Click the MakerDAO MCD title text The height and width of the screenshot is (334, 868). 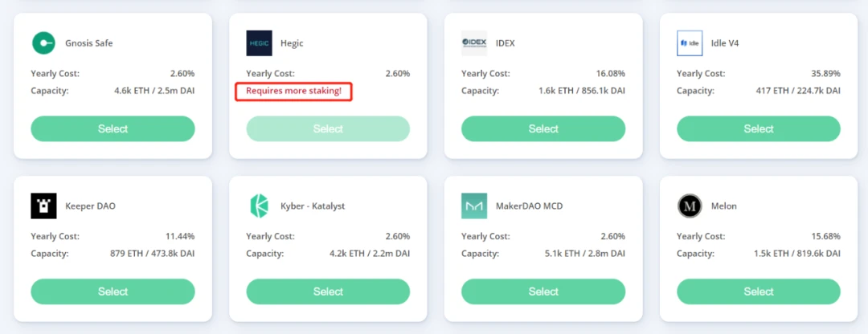click(529, 206)
